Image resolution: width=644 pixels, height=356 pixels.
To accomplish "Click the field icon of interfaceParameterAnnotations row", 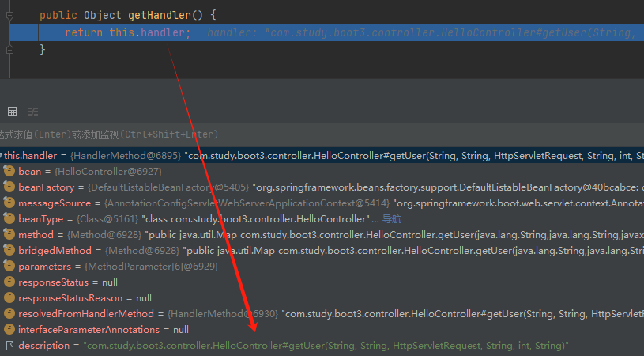I will point(9,330).
